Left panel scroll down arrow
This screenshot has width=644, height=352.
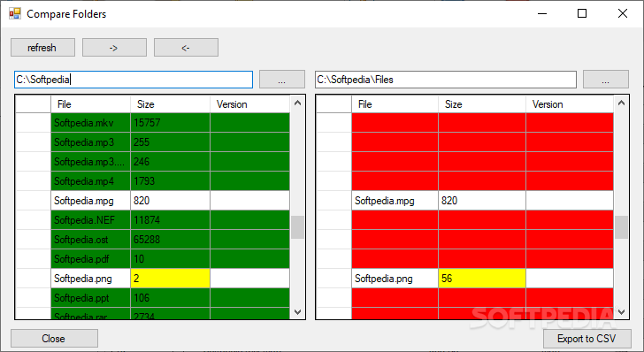(x=298, y=312)
